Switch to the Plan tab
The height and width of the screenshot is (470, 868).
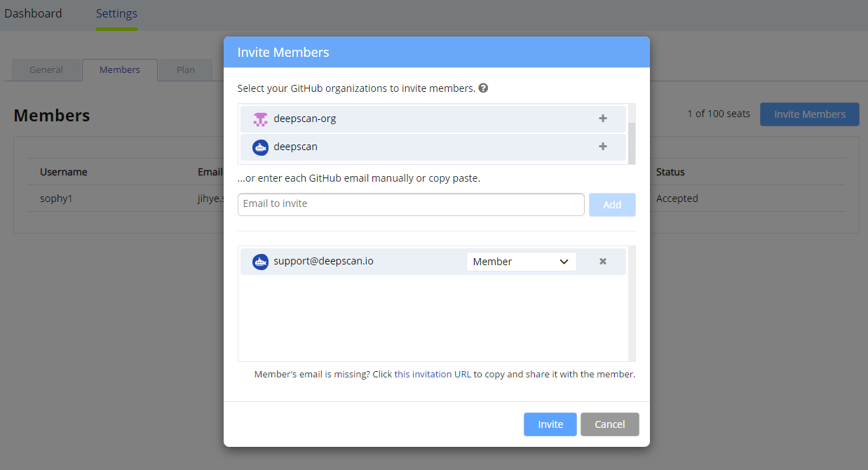point(186,70)
